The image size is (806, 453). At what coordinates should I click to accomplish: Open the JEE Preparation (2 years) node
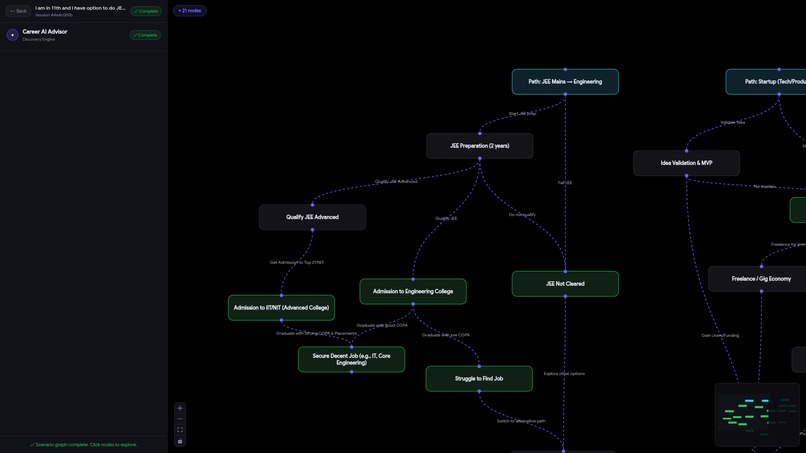point(480,146)
